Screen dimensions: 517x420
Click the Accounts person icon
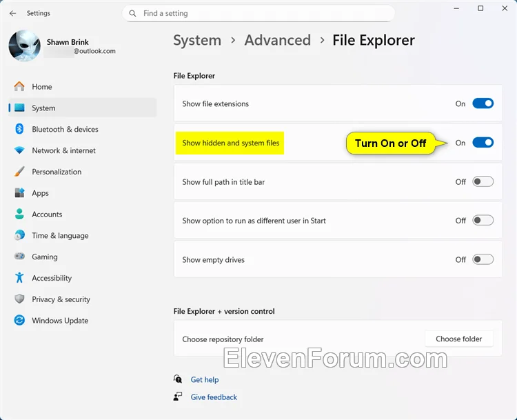click(19, 214)
